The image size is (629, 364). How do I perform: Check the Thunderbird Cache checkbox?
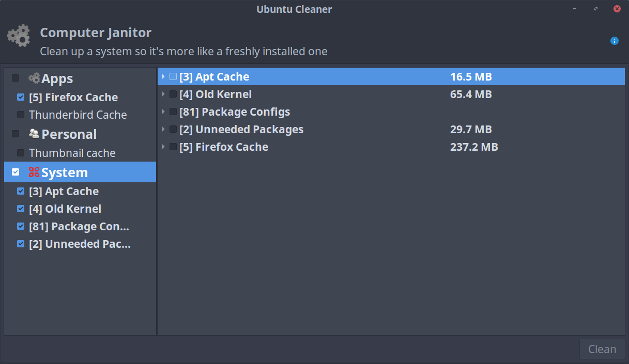[x=21, y=114]
